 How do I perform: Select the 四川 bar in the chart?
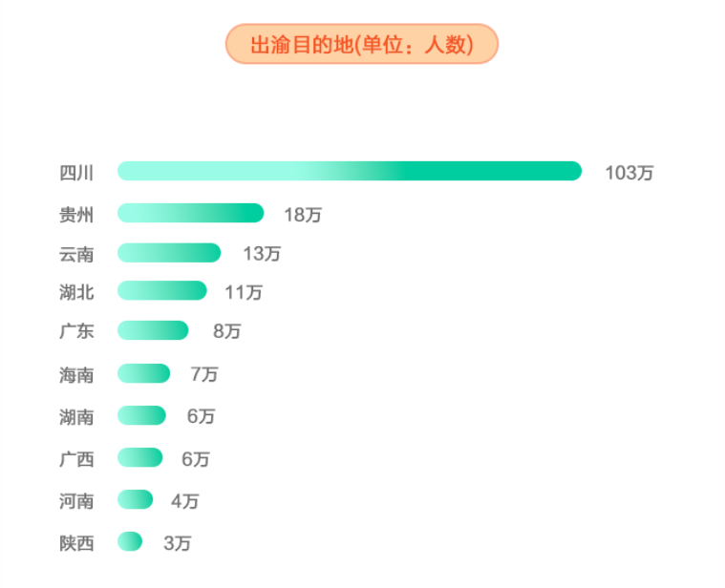point(350,171)
